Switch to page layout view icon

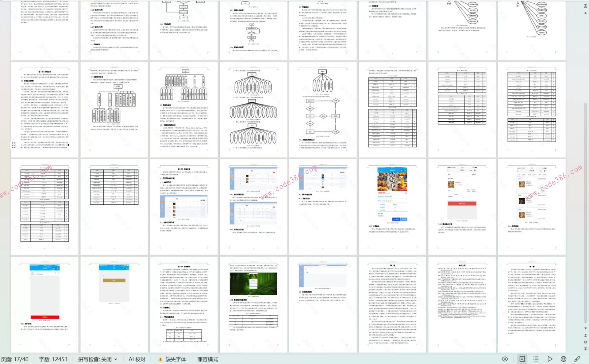click(522, 359)
